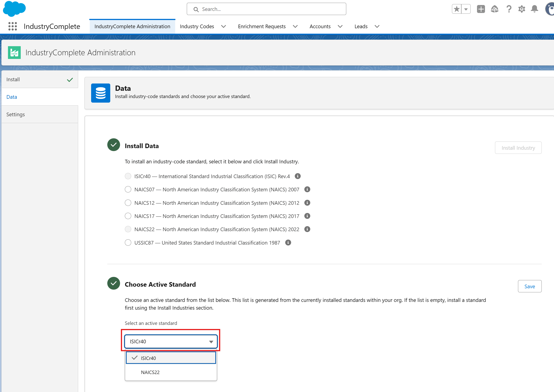Click the Install Data green check icon

pyautogui.click(x=114, y=145)
